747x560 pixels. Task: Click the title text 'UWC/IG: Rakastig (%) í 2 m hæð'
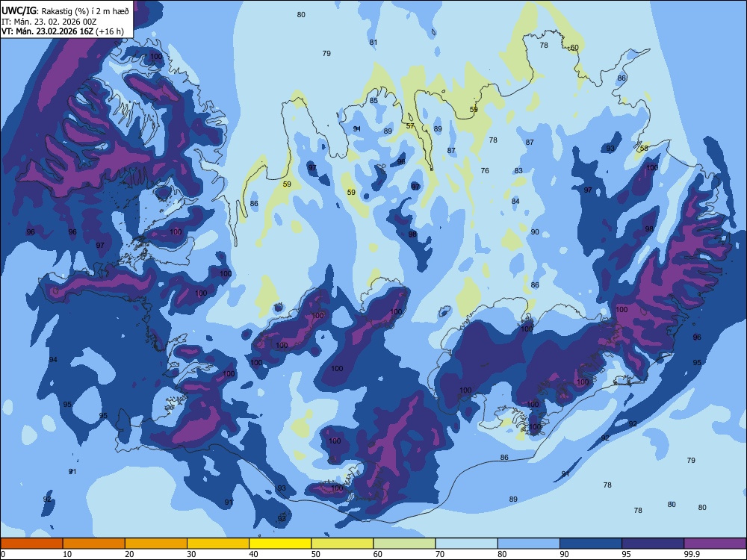pyautogui.click(x=65, y=11)
